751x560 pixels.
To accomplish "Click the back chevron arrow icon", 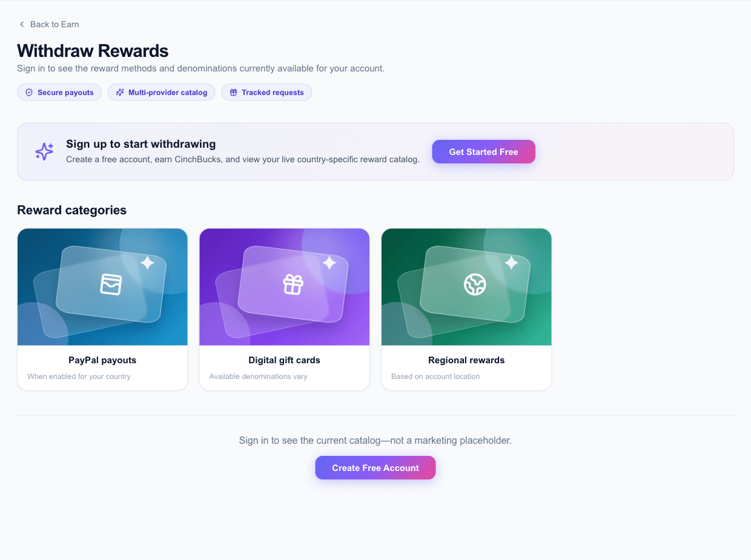I will 22,24.
